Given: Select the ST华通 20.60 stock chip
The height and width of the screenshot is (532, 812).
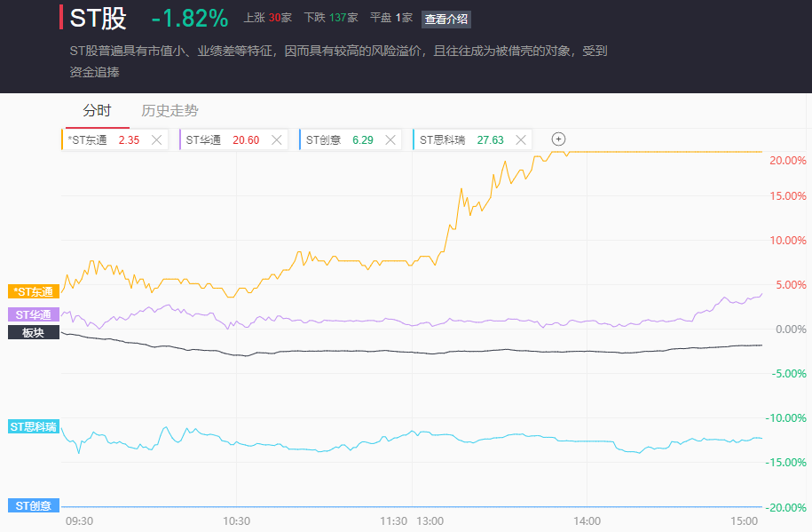Looking at the screenshot, I should point(220,139).
